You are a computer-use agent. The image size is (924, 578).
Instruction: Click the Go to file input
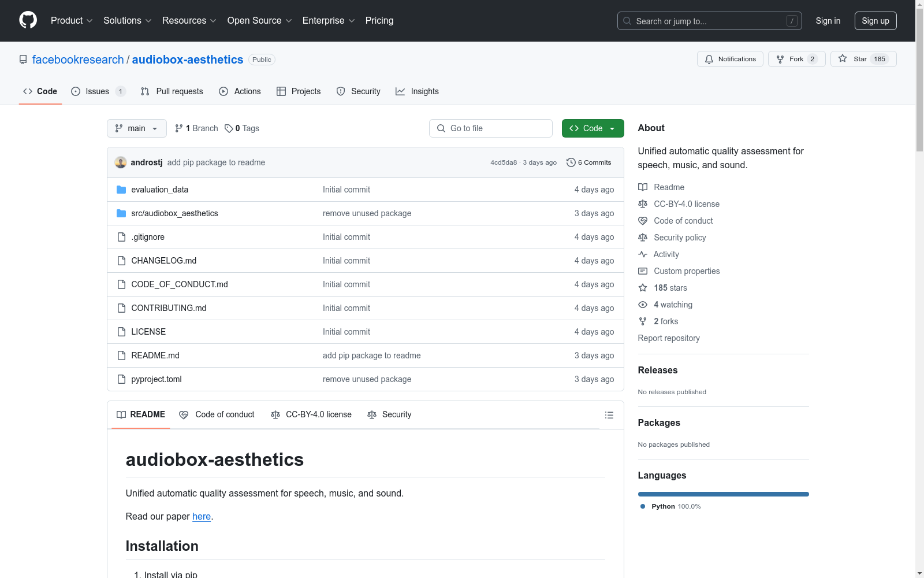[x=491, y=128]
